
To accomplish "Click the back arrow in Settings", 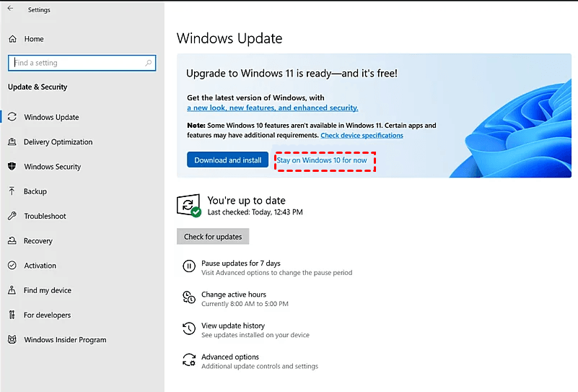I will point(10,9).
